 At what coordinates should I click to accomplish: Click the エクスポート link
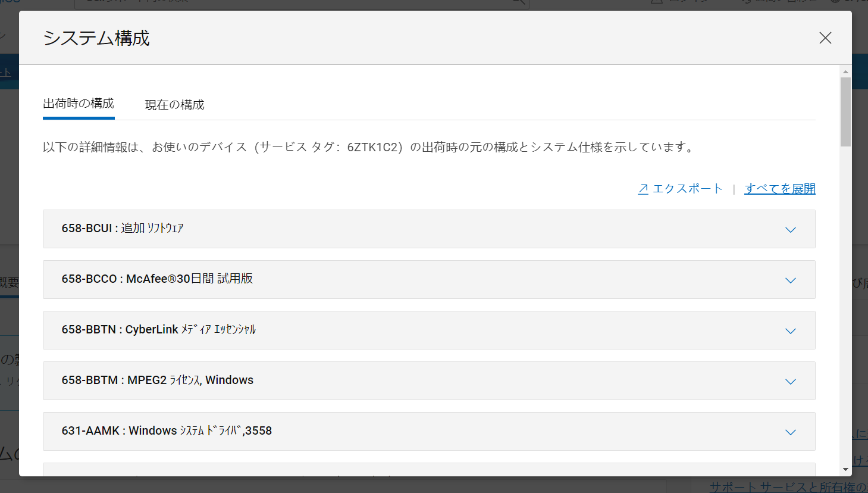coord(680,189)
